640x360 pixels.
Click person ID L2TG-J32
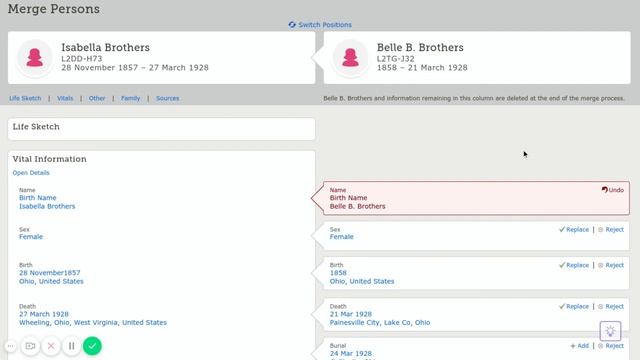pyautogui.click(x=396, y=58)
